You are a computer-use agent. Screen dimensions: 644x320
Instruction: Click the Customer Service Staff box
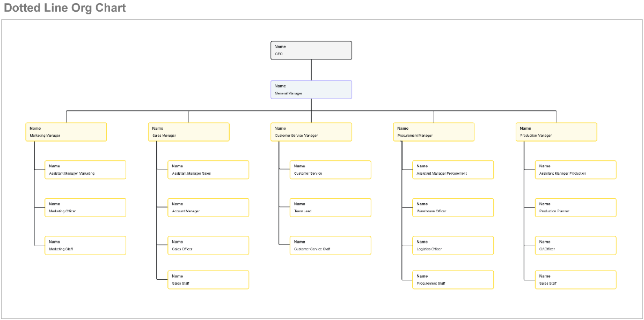pos(331,245)
